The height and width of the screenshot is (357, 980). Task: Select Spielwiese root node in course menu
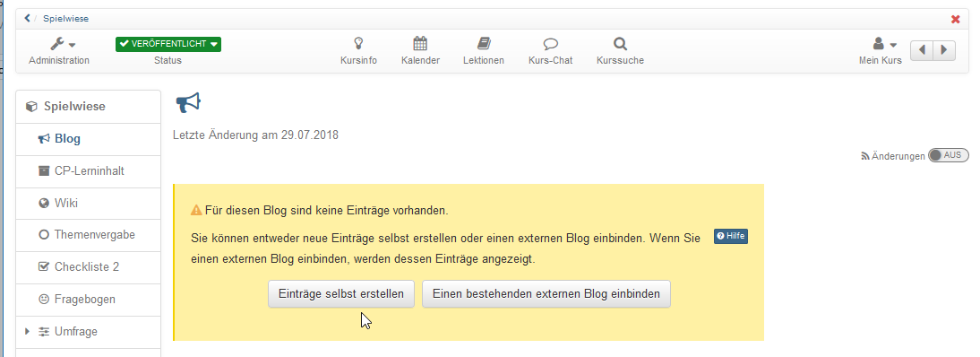(88, 107)
